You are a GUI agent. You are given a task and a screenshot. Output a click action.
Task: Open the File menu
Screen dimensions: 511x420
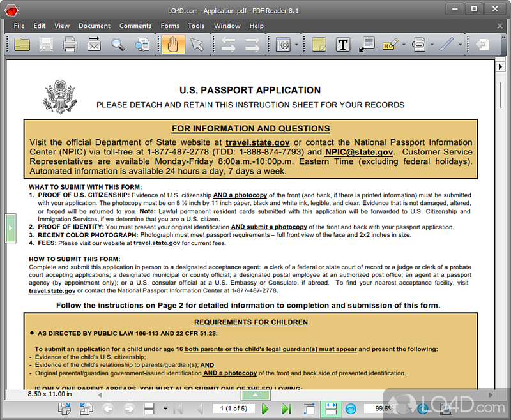tap(19, 26)
